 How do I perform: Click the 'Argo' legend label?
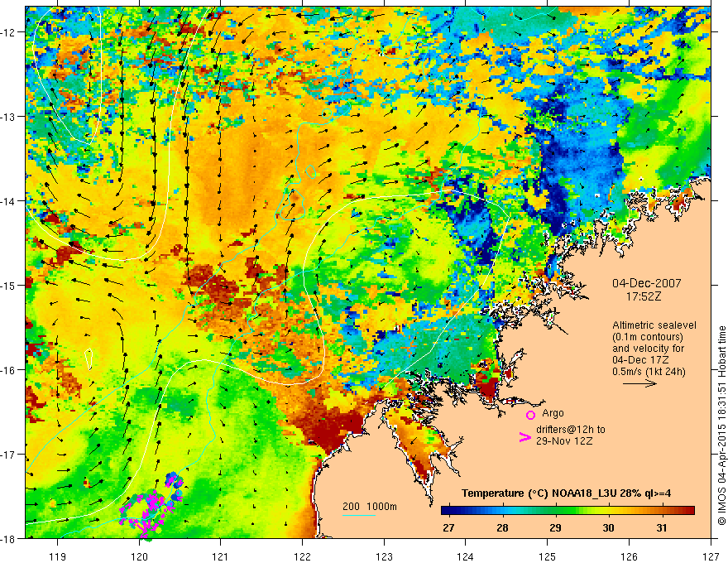(553, 413)
